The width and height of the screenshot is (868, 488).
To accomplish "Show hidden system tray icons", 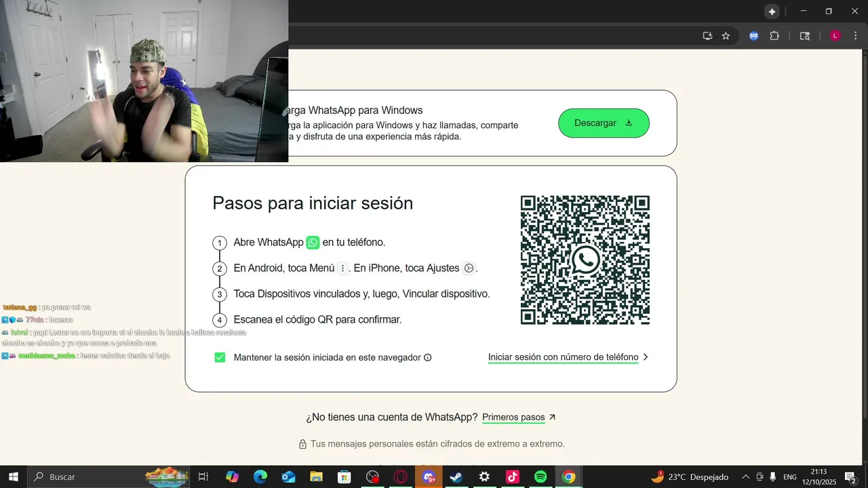I will (746, 477).
